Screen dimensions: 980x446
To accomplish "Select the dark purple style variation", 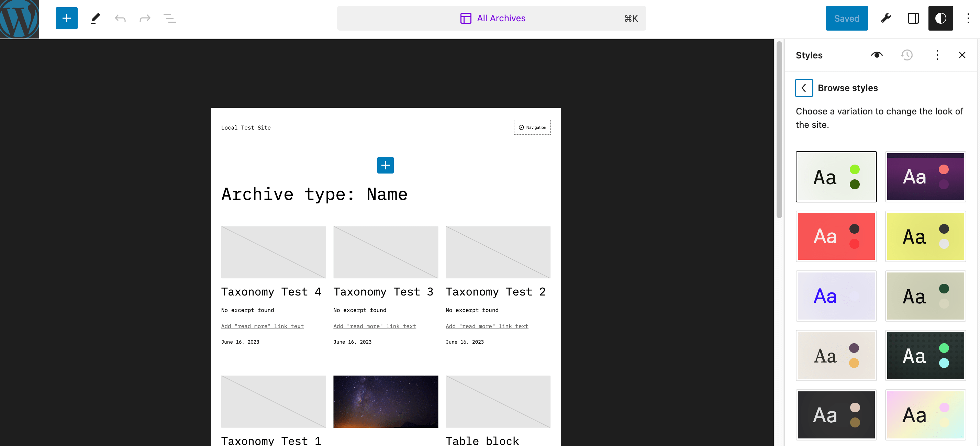I will point(925,177).
